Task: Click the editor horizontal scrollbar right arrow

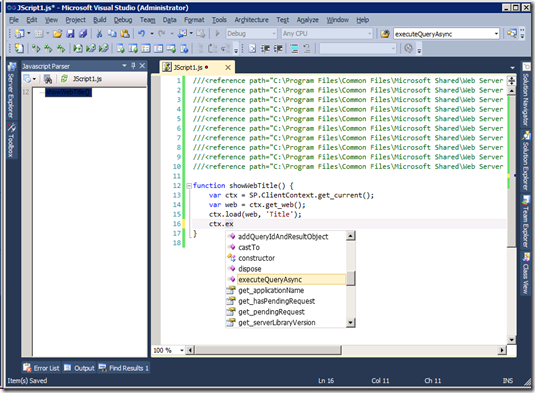Action: 502,350
